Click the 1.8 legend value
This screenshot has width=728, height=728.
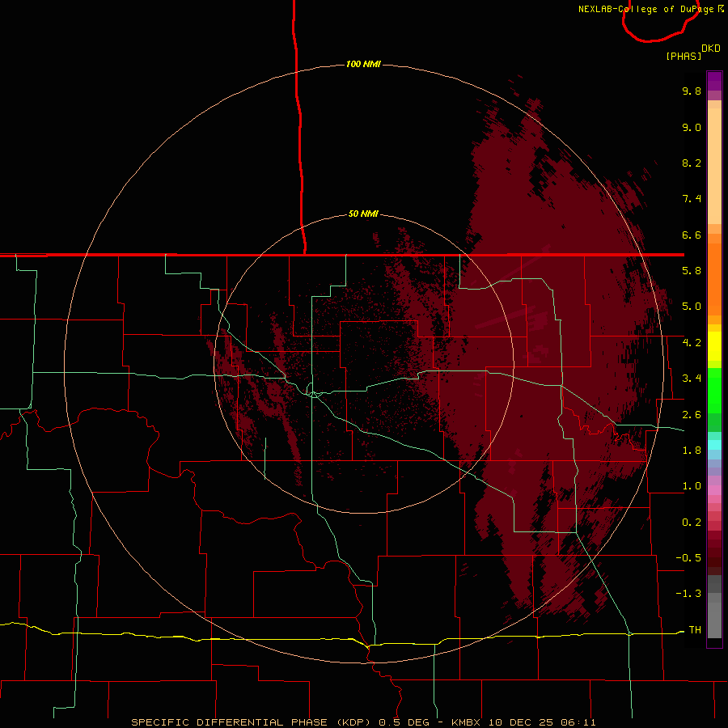(692, 451)
